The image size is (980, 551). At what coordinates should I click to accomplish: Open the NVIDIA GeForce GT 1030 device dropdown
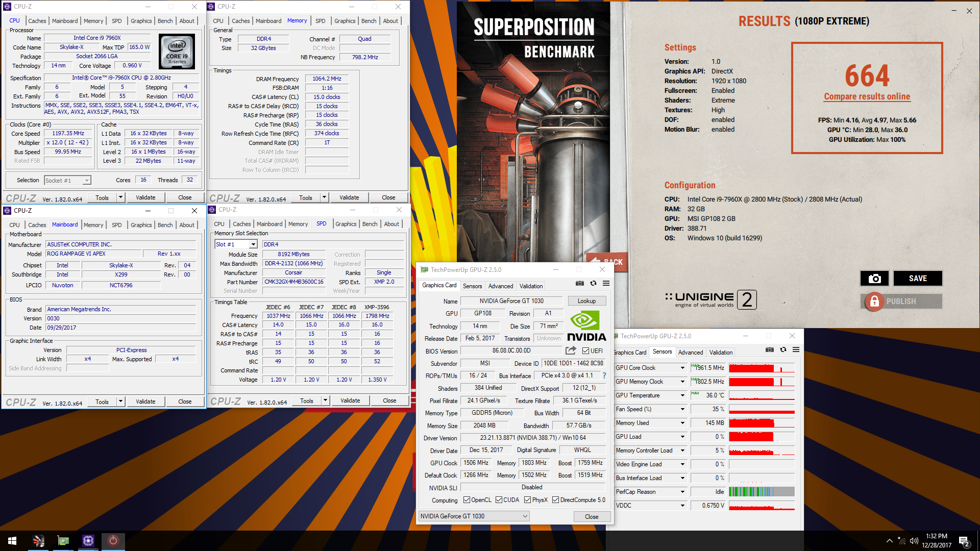(474, 516)
